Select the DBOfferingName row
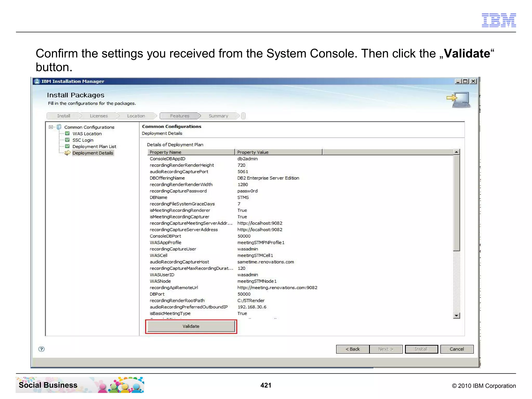The image size is (532, 399). tap(300, 178)
